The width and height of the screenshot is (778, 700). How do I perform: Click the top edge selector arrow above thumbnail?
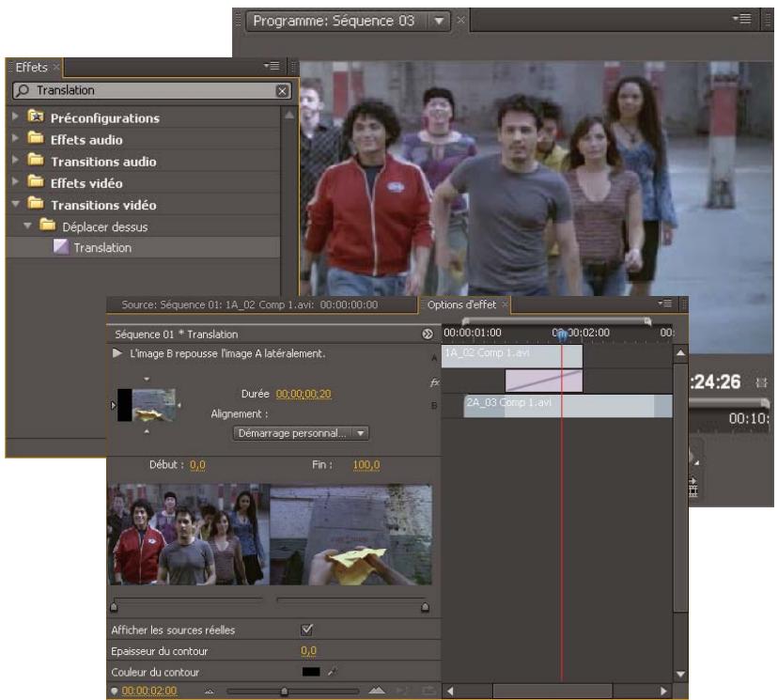point(147,379)
